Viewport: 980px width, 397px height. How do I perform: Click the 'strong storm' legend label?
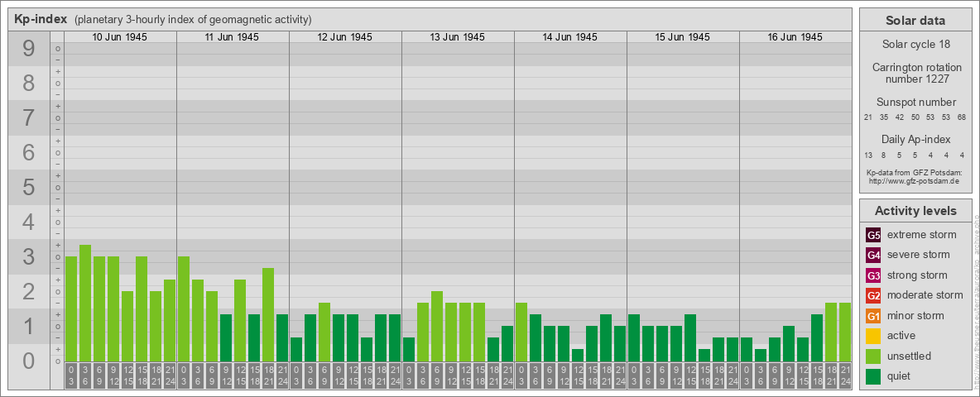[917, 275]
